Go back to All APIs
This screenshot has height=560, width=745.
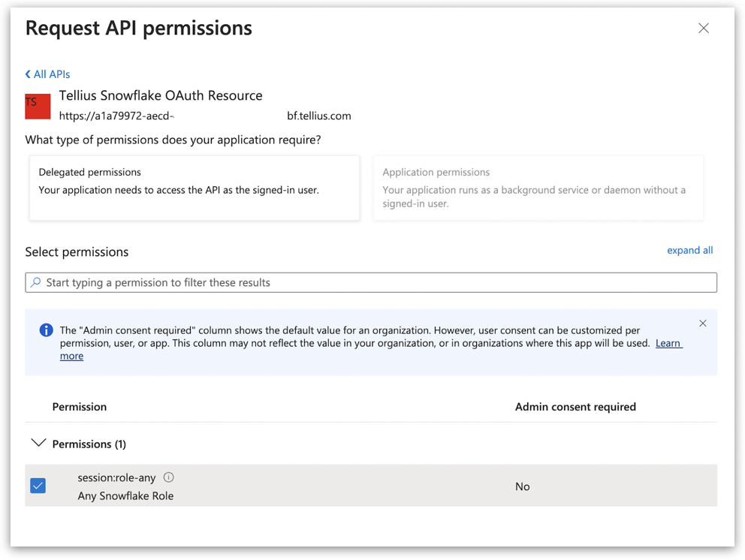[47, 74]
